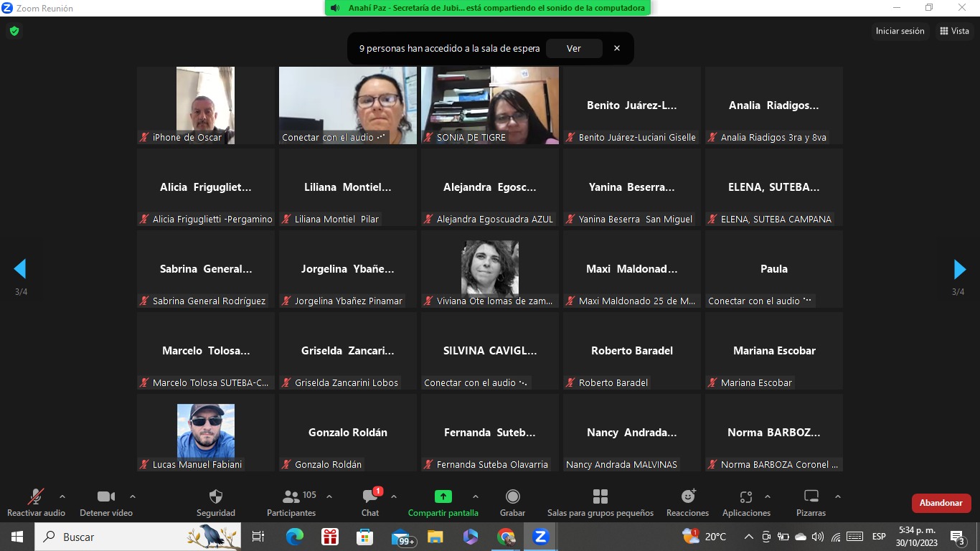
Task: Click the green encryption shield icon
Action: pyautogui.click(x=14, y=31)
